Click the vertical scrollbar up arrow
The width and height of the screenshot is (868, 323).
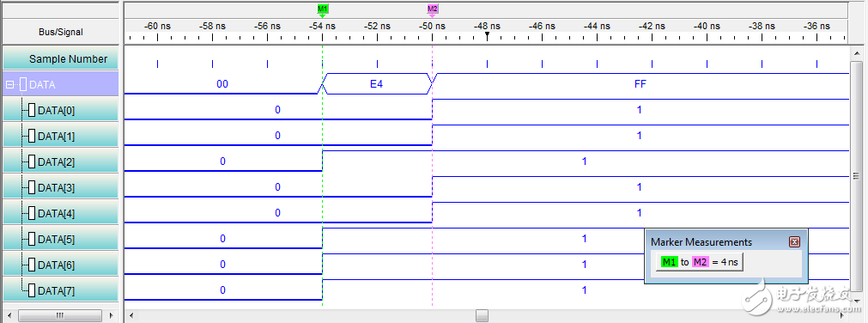(857, 53)
